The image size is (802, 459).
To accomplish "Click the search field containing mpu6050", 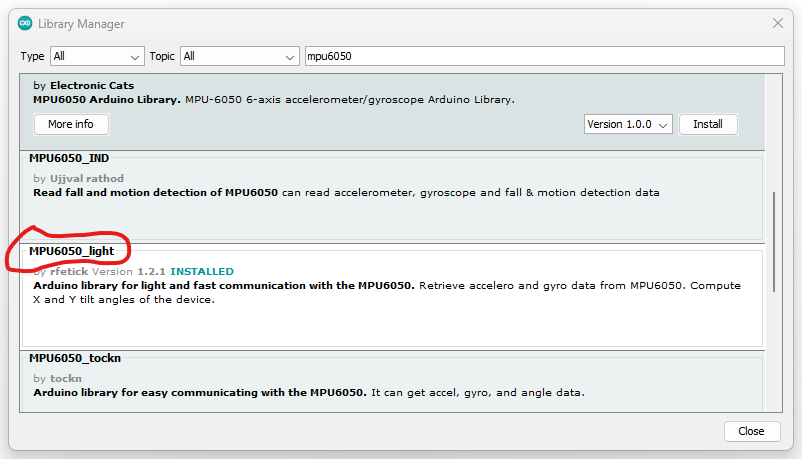I will [x=544, y=57].
